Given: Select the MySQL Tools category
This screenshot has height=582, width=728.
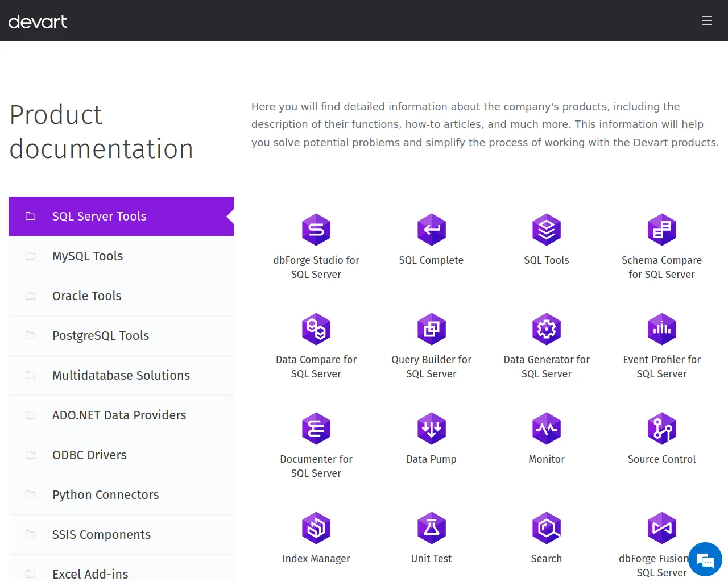Looking at the screenshot, I should (x=88, y=256).
